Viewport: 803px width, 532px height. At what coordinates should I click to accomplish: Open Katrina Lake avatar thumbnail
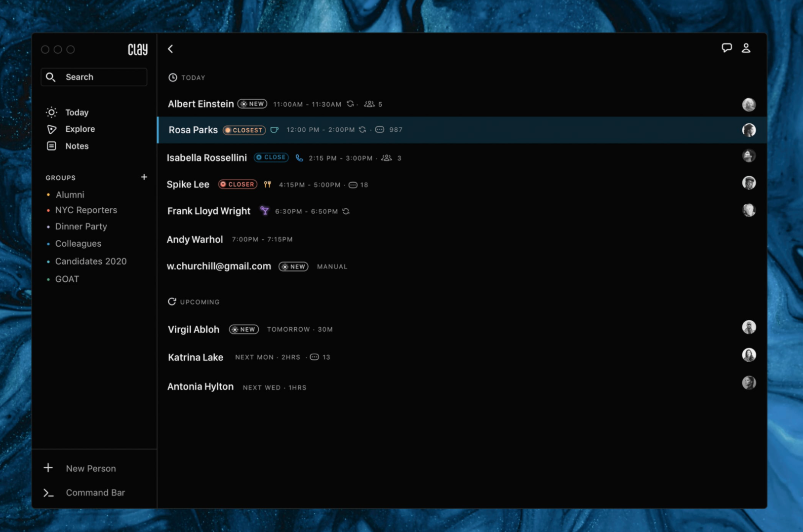(749, 355)
